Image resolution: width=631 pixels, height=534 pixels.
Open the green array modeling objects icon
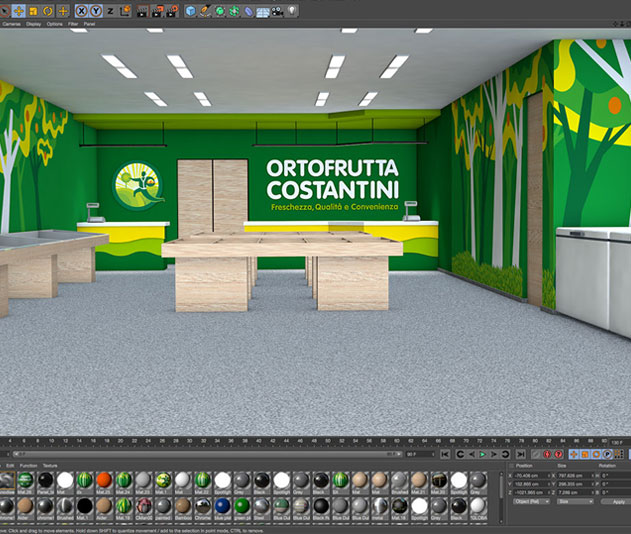(234, 11)
